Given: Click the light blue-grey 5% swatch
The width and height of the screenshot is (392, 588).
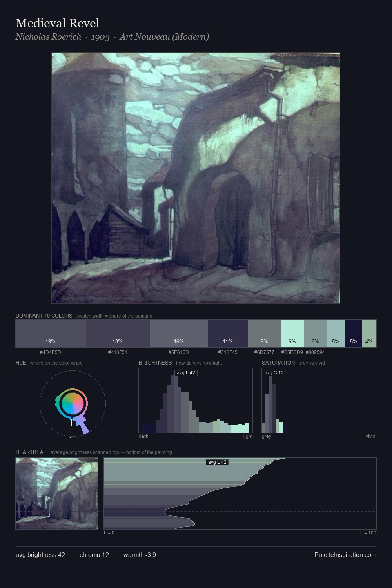Looking at the screenshot, I should [x=336, y=334].
